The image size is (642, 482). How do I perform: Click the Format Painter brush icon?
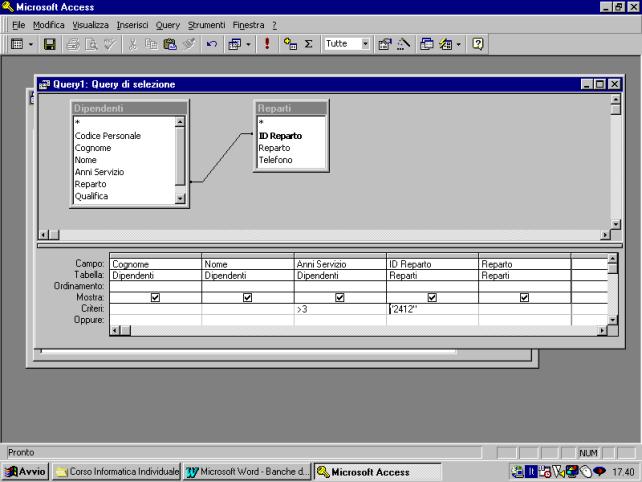(x=189, y=44)
